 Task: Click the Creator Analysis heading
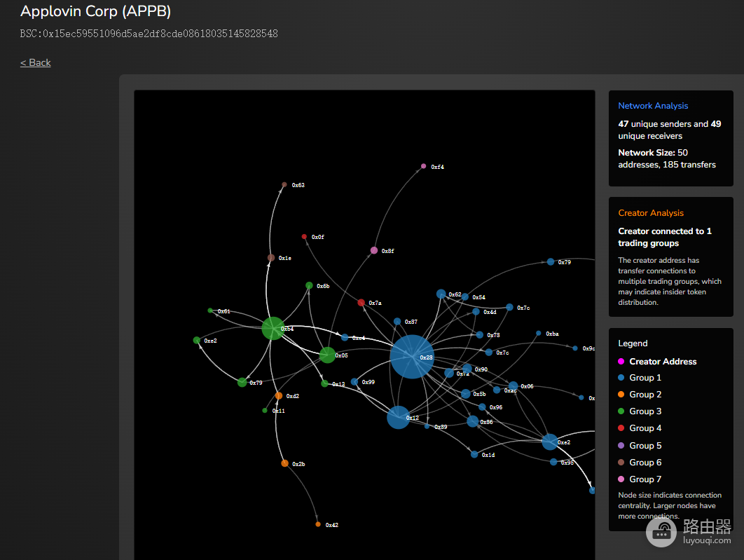tap(651, 213)
